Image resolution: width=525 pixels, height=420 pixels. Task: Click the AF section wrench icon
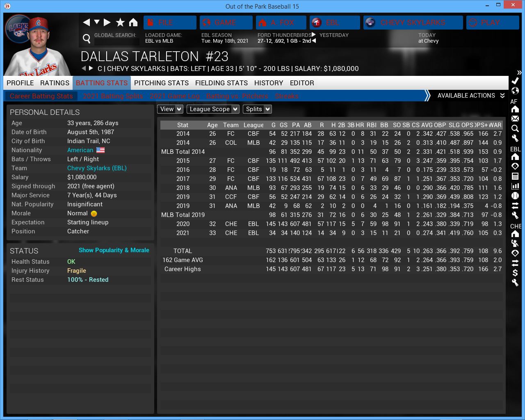point(515,138)
